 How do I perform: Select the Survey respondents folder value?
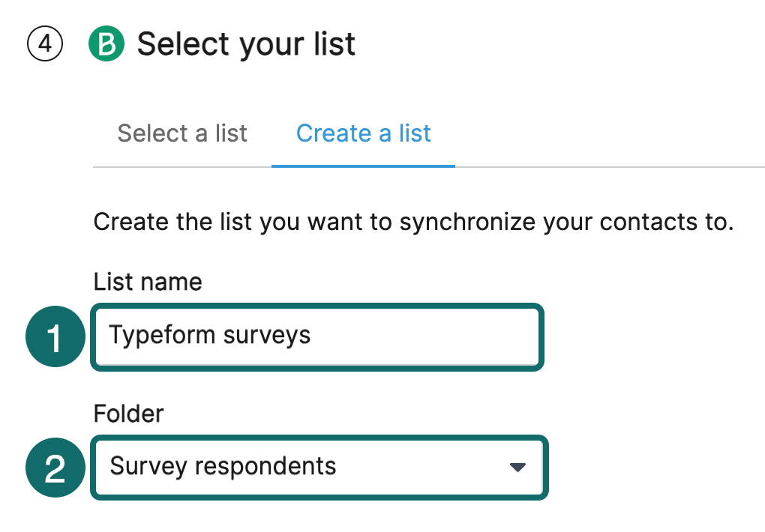pyautogui.click(x=223, y=466)
